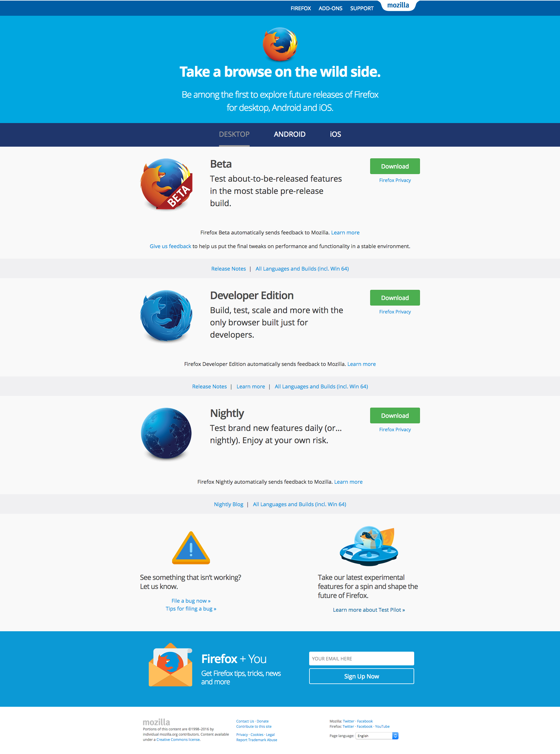Screen dimensions: 560x754
Task: Click Learn more about Test Pilot link
Action: point(369,610)
